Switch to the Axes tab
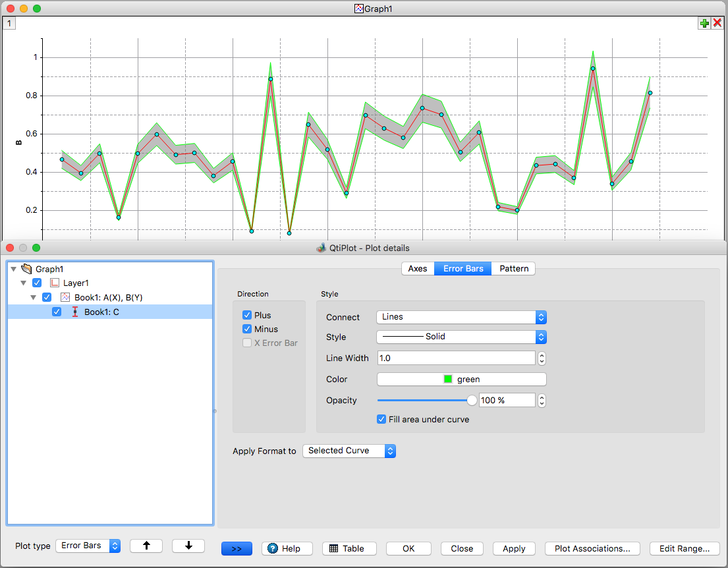728x568 pixels. 418,268
